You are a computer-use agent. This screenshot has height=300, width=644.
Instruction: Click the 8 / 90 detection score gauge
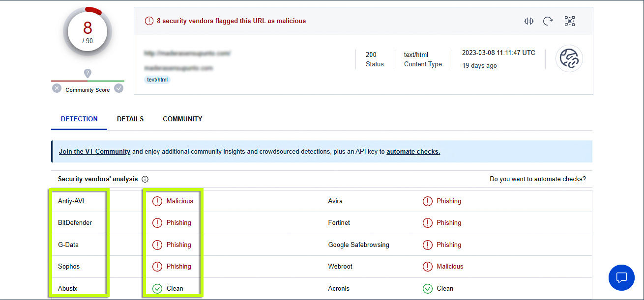tap(88, 32)
